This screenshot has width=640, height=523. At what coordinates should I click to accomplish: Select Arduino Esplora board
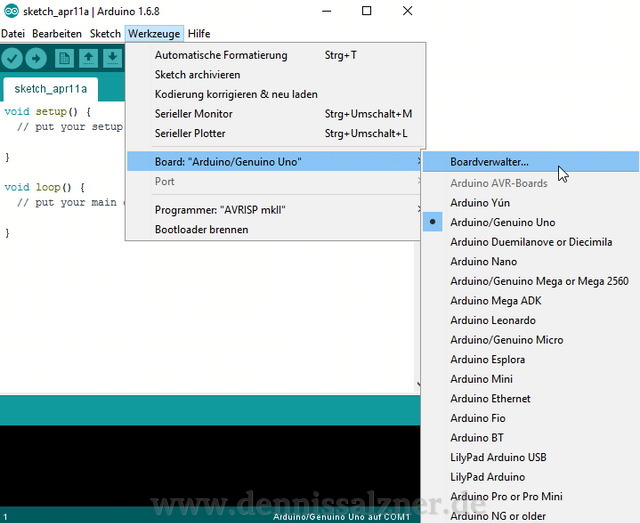(531, 360)
